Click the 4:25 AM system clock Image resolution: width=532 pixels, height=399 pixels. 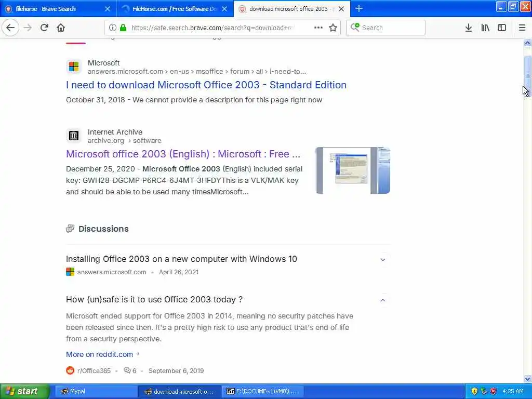click(513, 391)
